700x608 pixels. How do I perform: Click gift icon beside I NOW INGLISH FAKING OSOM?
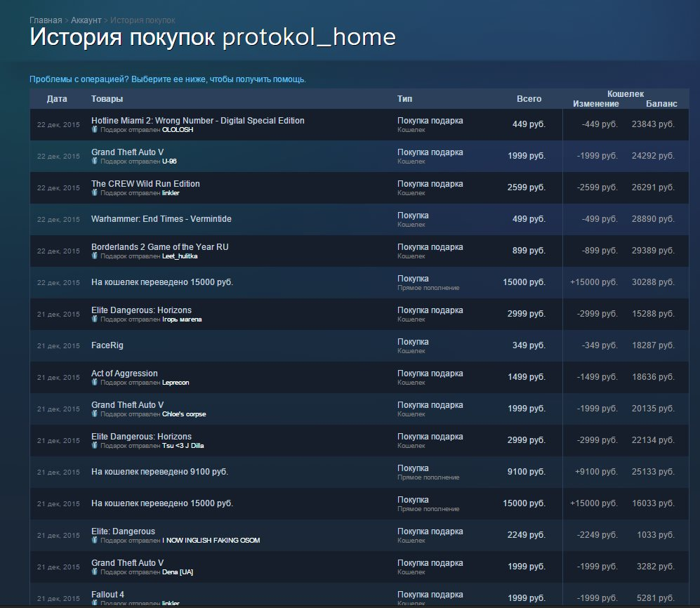(94, 540)
